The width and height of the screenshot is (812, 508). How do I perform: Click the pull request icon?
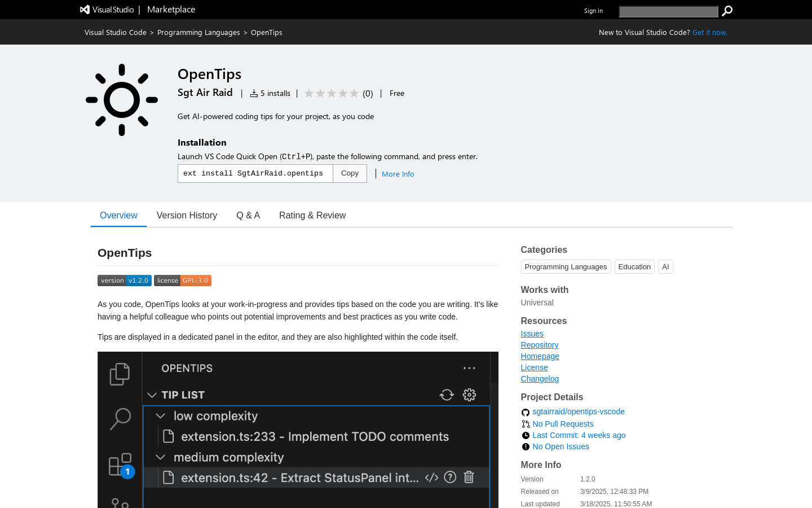point(526,424)
